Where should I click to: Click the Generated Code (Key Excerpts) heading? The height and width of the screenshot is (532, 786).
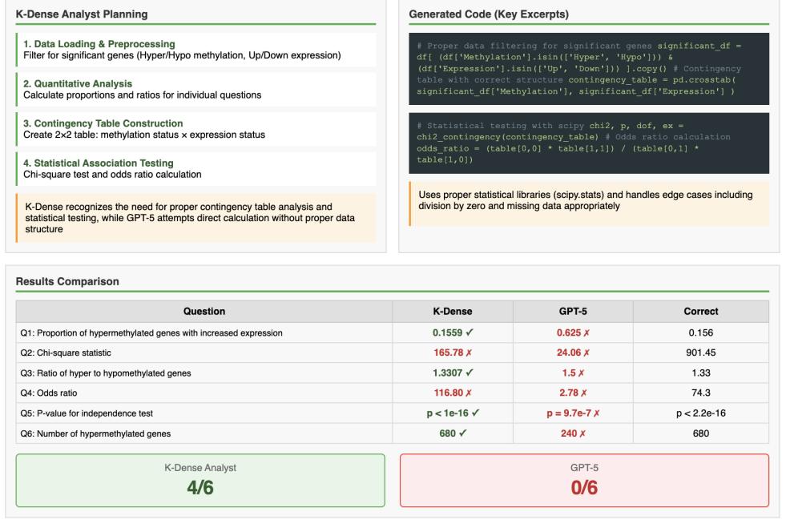coord(479,14)
